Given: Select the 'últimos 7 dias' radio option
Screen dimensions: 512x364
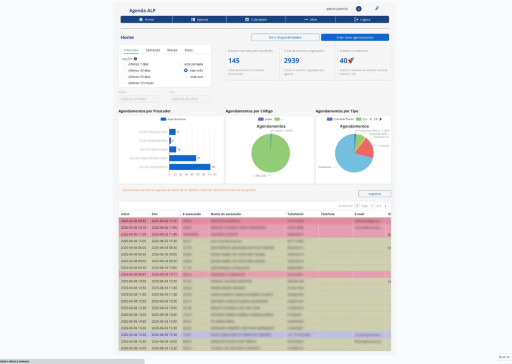Looking at the screenshot, I should pyautogui.click(x=126, y=64).
